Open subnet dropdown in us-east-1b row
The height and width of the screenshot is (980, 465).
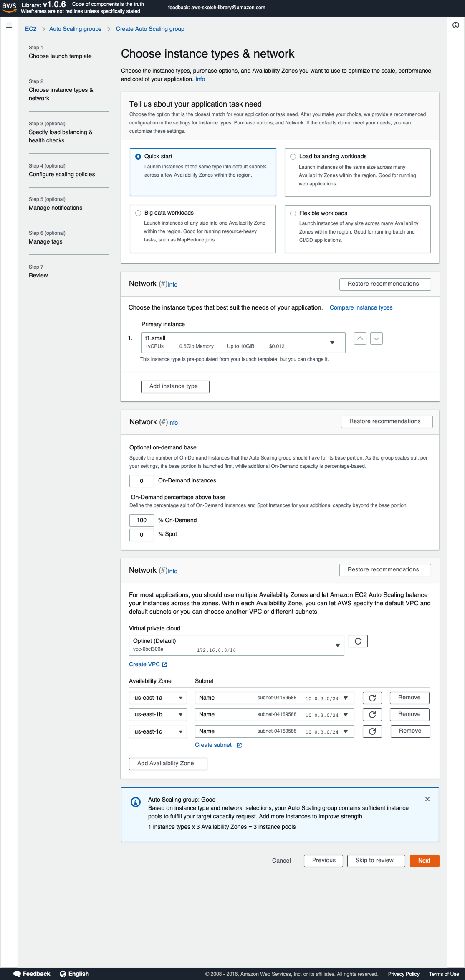click(275, 715)
